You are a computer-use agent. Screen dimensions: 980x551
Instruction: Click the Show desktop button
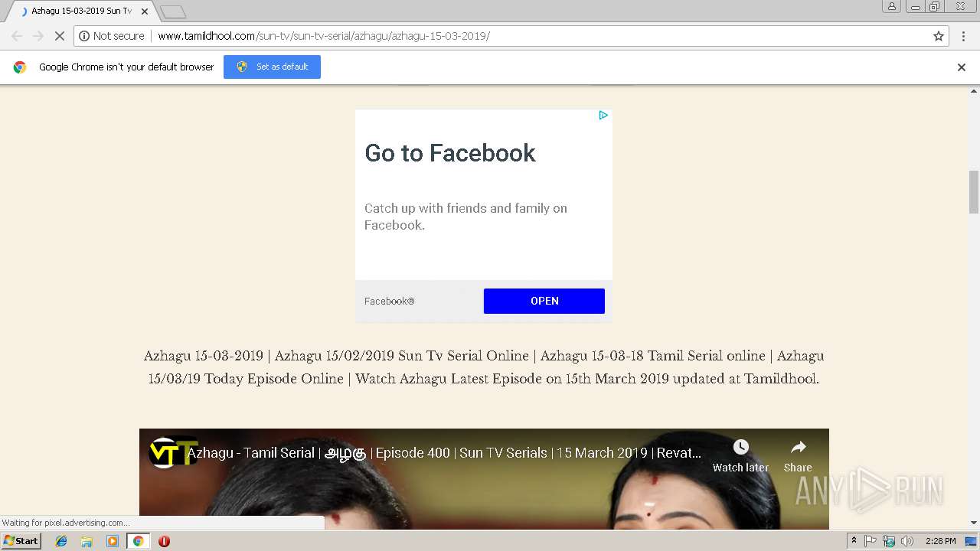point(972,541)
